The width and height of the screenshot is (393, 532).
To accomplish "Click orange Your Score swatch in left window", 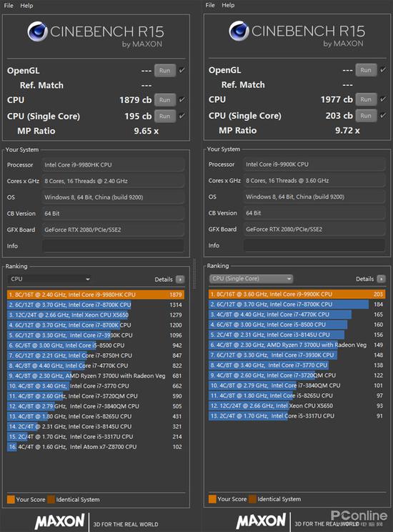I will coord(11,499).
